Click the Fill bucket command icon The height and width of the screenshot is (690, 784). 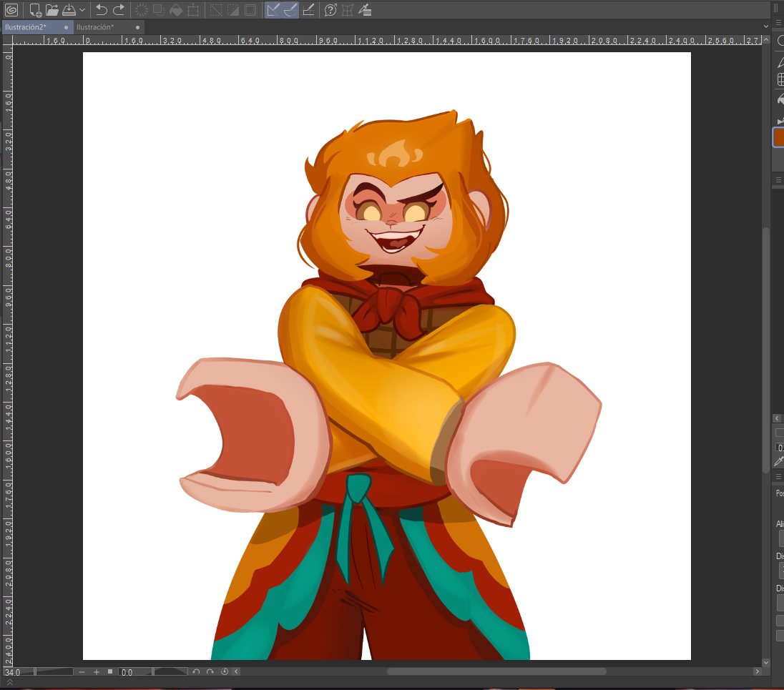tap(176, 9)
